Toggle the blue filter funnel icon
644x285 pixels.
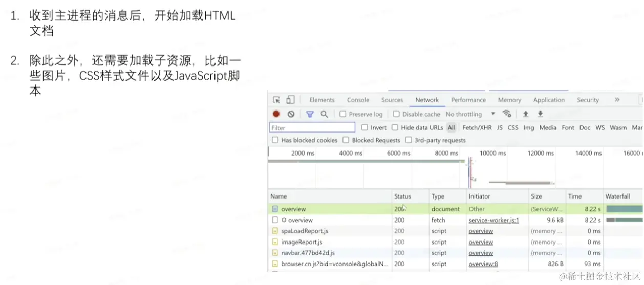tap(310, 114)
